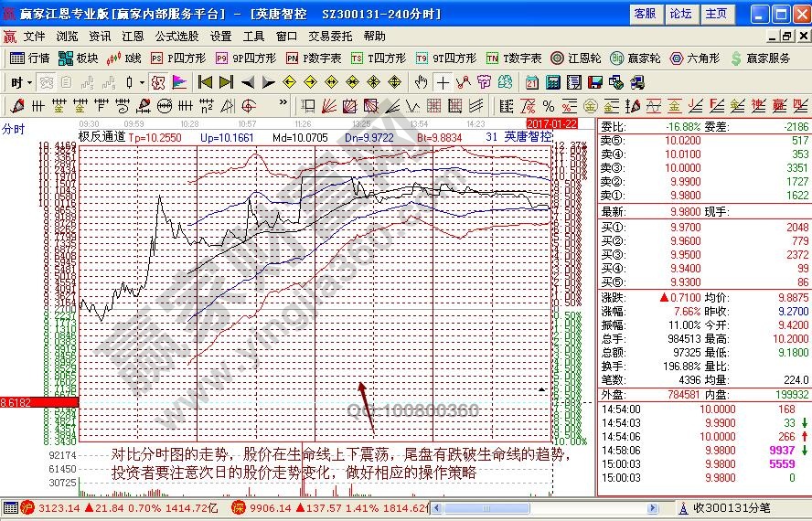The width and height of the screenshot is (812, 521).
Task: Open the 六角形 hexagon chart tool
Action: pyautogui.click(x=699, y=58)
